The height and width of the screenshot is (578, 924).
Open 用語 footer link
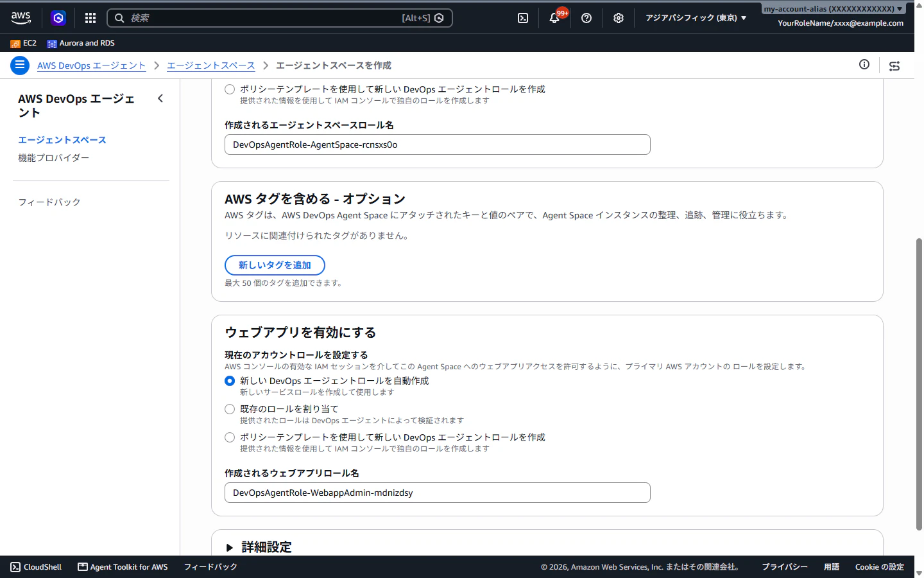[x=832, y=567]
